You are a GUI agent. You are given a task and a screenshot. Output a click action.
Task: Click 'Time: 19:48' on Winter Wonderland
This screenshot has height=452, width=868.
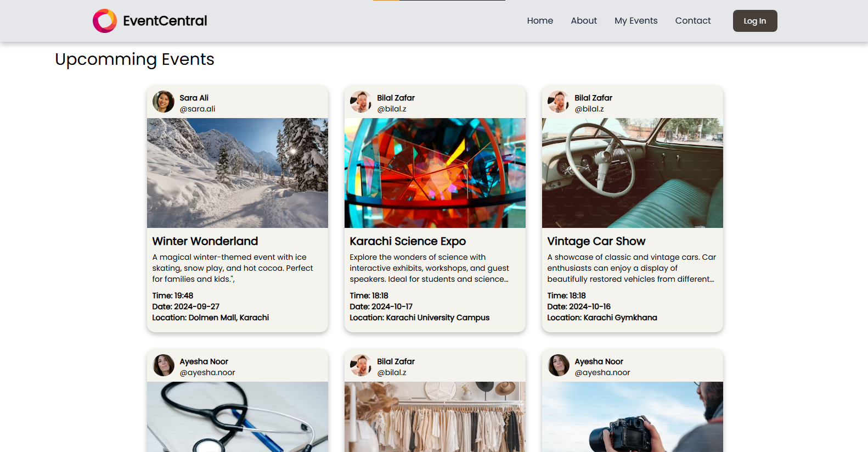coord(173,295)
